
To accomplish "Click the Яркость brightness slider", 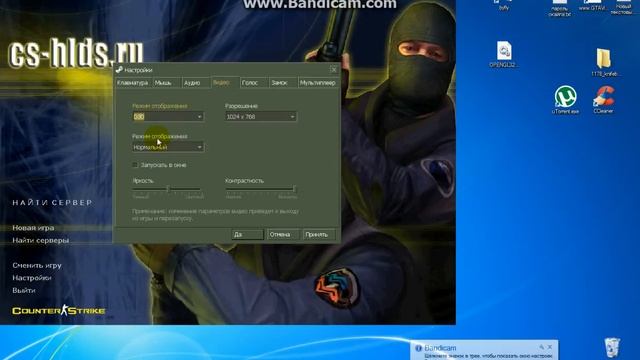I will [x=168, y=189].
